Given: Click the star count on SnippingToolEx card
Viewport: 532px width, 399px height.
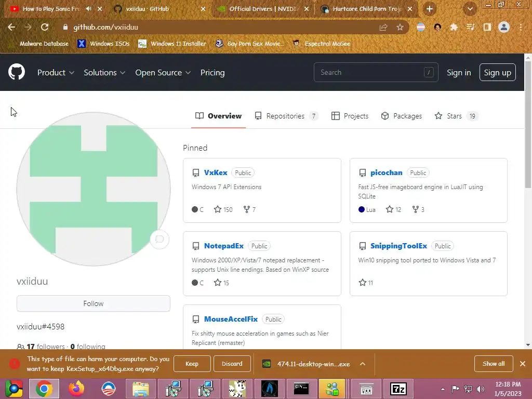Looking at the screenshot, I should click(366, 283).
